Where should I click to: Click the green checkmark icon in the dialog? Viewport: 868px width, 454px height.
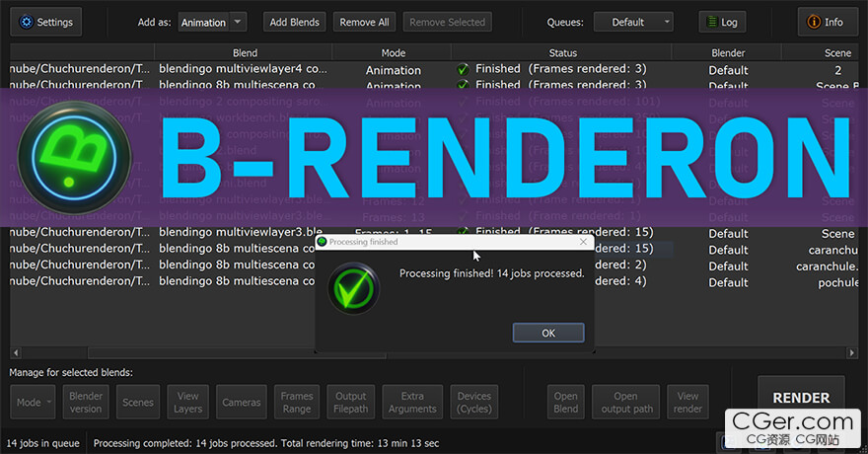click(353, 288)
